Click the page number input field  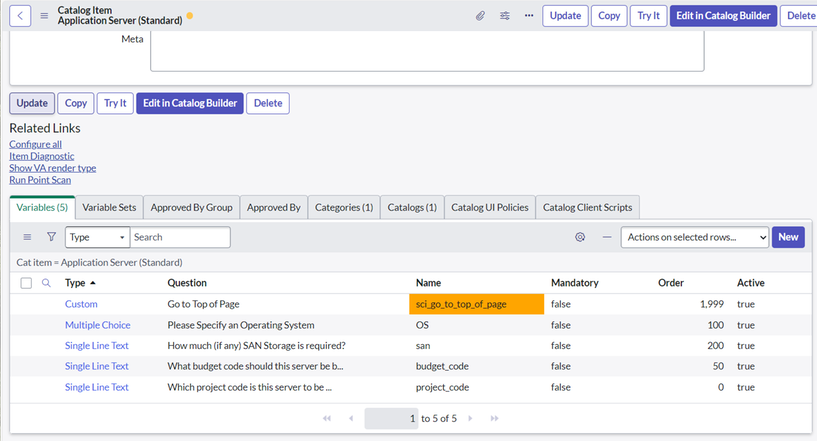(391, 419)
